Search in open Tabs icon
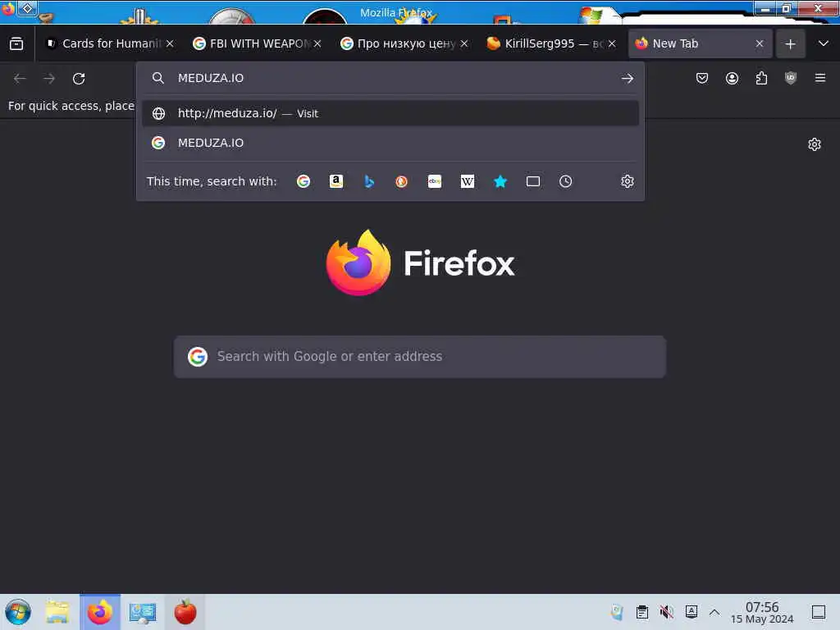This screenshot has width=840, height=630. pos(533,181)
